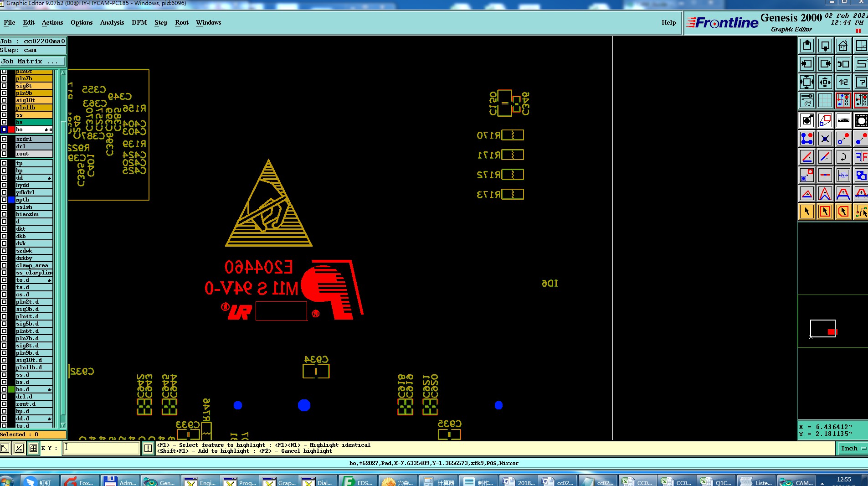The height and width of the screenshot is (486, 868).
Task: Click the X Y coordinate input field
Action: [x=101, y=448]
